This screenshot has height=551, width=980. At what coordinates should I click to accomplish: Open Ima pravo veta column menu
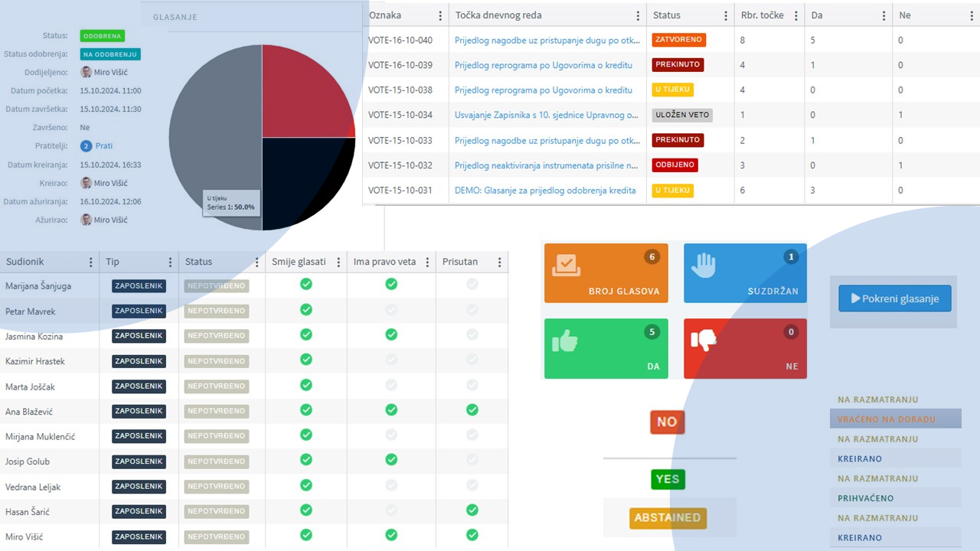(x=427, y=262)
